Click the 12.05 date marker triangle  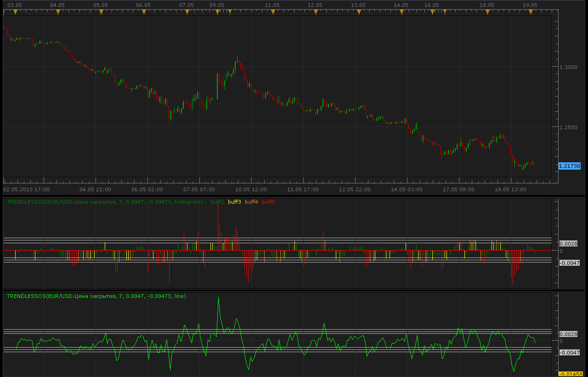tap(316, 12)
